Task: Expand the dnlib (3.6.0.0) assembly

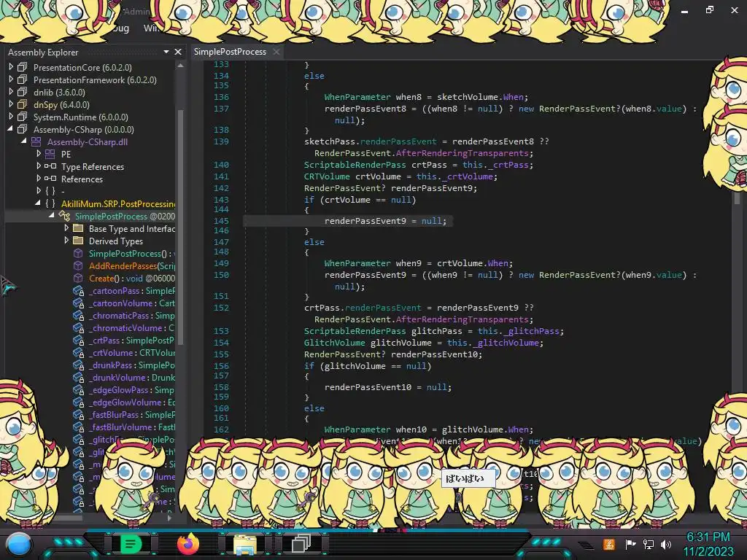Action: pyautogui.click(x=11, y=92)
